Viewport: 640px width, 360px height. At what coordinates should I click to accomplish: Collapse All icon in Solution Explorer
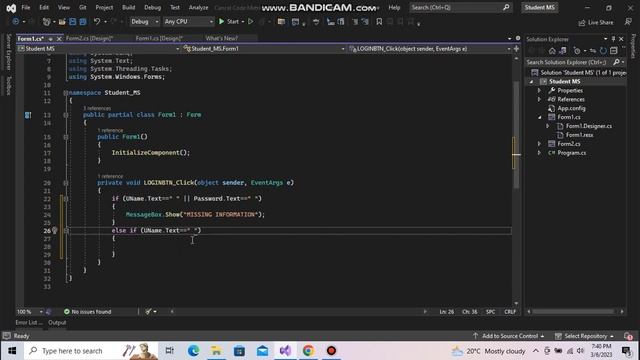point(613,51)
